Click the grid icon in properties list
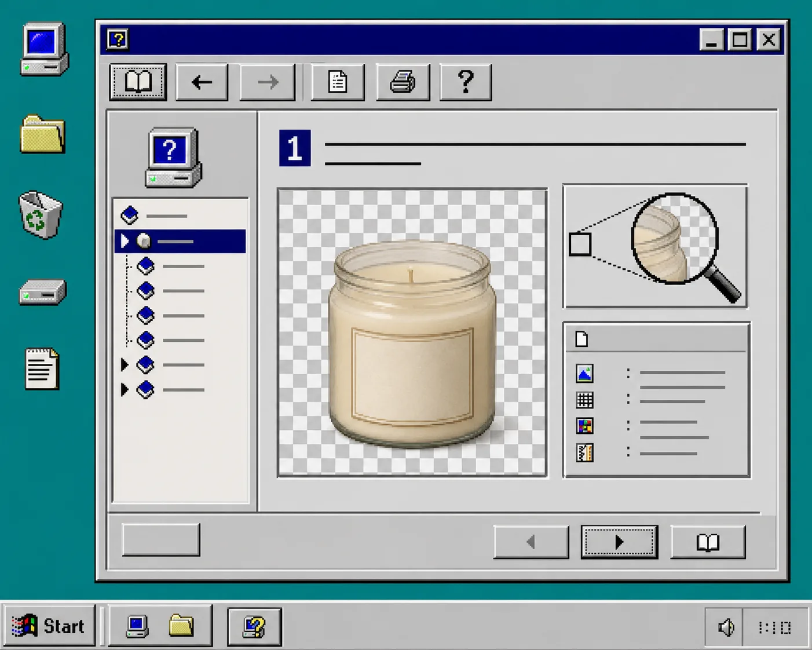812x650 pixels. (584, 400)
